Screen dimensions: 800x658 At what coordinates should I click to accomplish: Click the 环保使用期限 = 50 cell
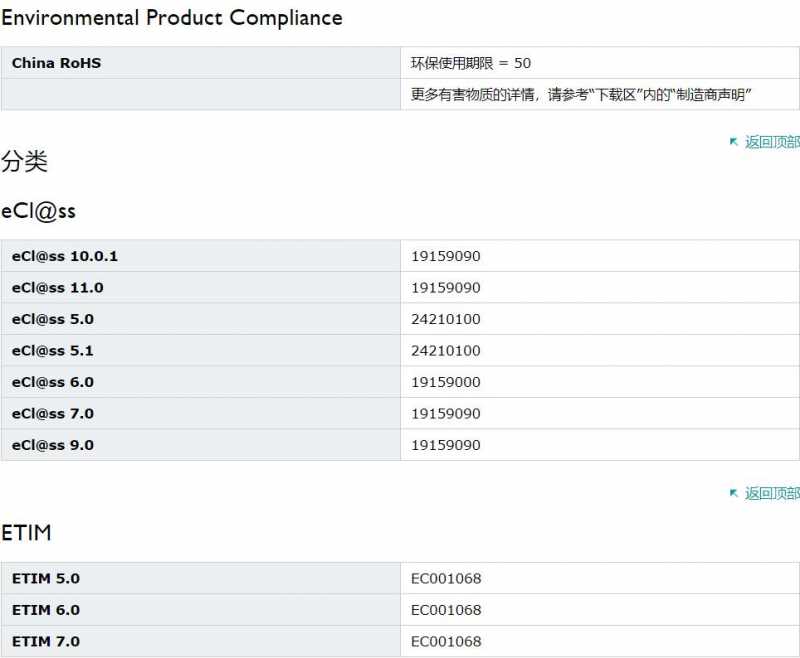coord(600,63)
